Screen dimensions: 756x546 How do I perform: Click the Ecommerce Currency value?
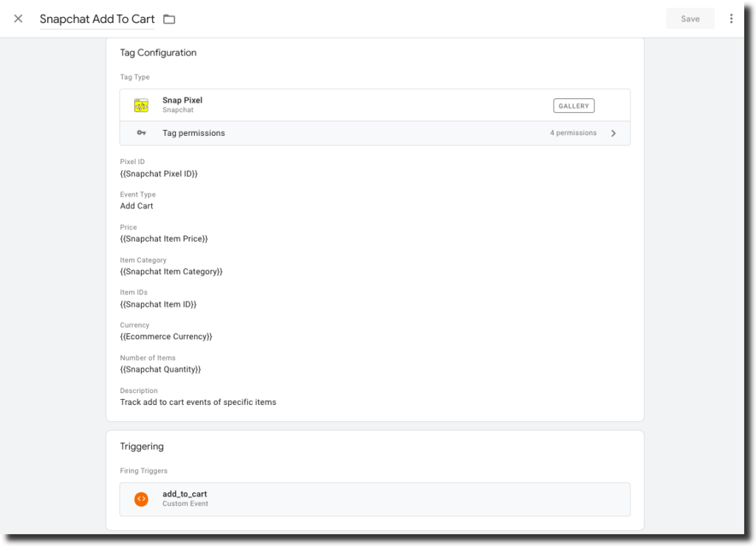(166, 336)
